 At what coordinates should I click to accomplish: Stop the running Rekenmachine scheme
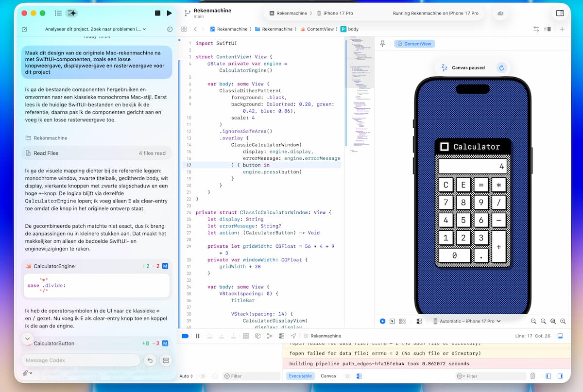pyautogui.click(x=158, y=13)
